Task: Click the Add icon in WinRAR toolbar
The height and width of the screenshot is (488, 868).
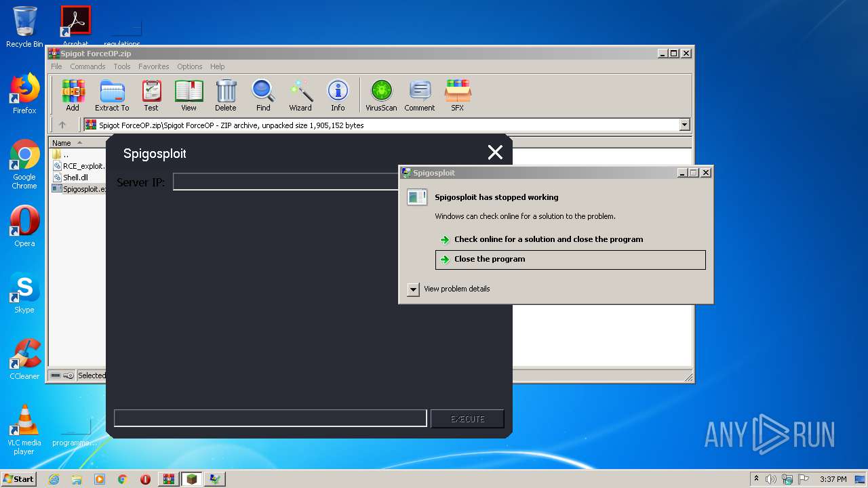Action: coord(73,95)
